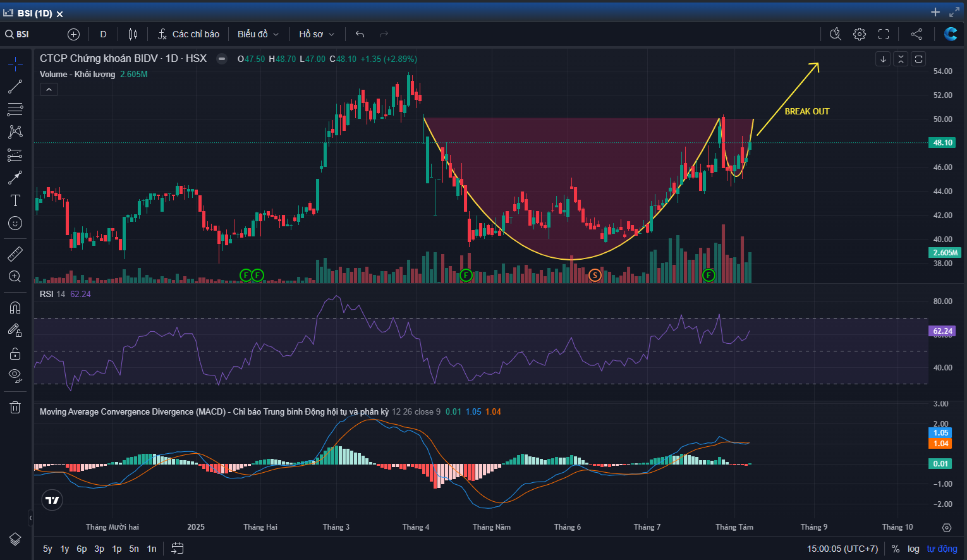Viewport: 967px width, 560px height.
Task: Select the crosshair cursor tool
Action: tap(15, 63)
